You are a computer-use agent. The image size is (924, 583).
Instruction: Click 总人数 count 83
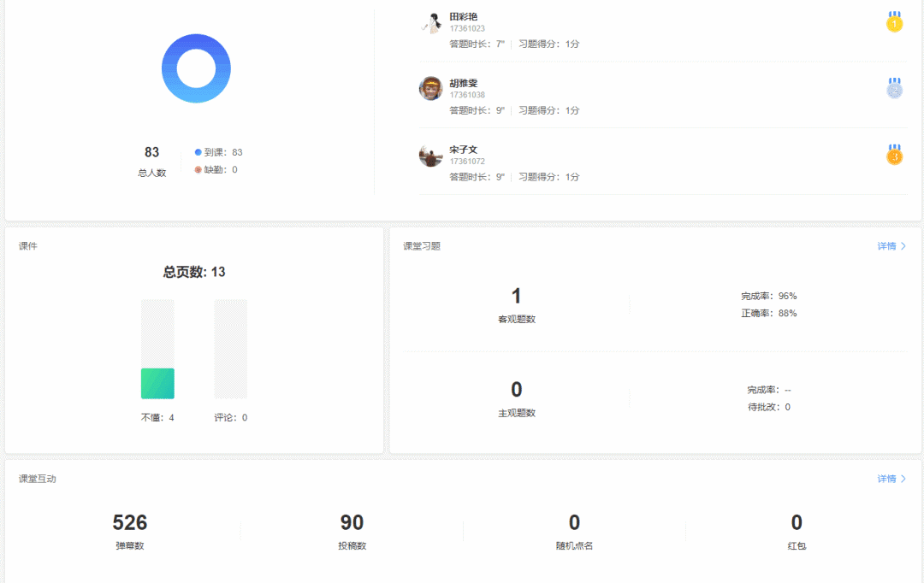pyautogui.click(x=152, y=152)
